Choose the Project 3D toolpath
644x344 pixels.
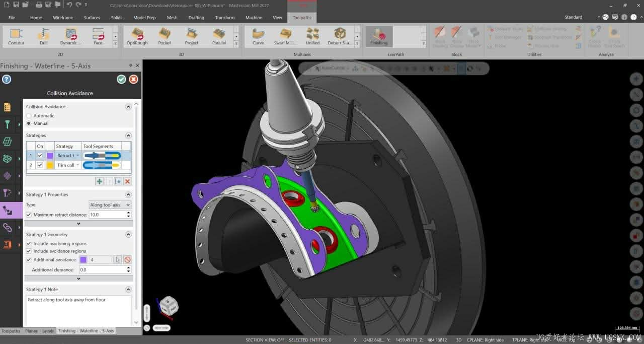coord(192,36)
